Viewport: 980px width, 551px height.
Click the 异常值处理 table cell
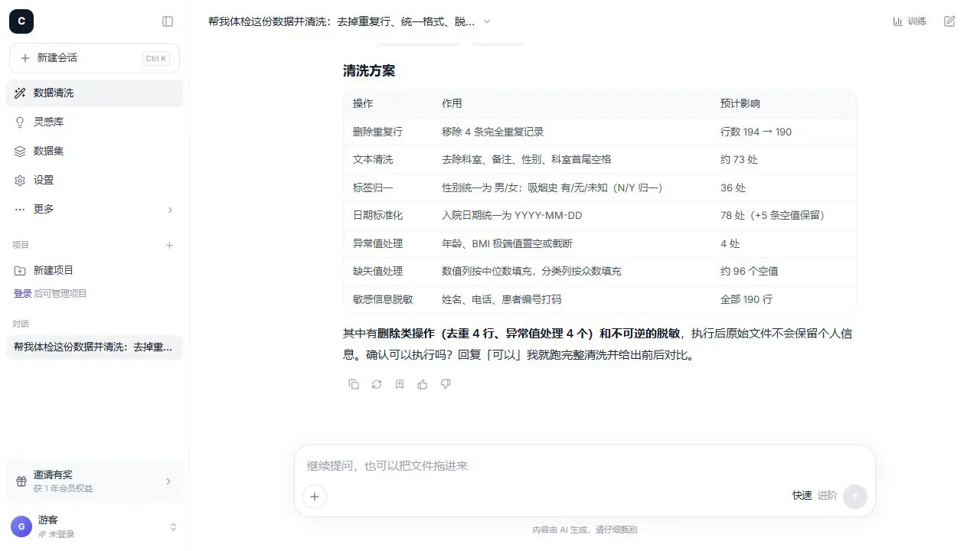click(x=388, y=244)
